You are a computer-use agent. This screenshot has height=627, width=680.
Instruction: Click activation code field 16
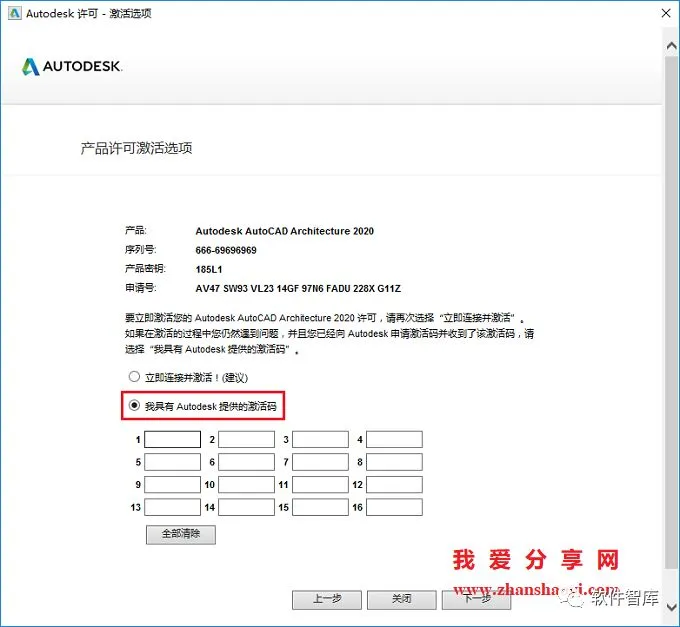click(394, 507)
